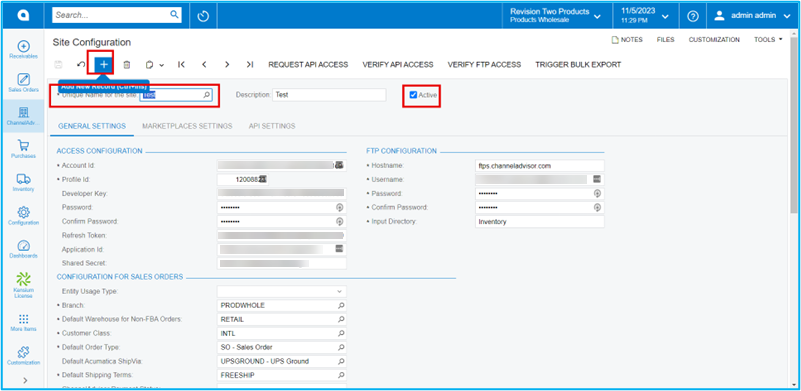The width and height of the screenshot is (801, 391).
Task: Click the Hostname input field
Action: point(539,166)
